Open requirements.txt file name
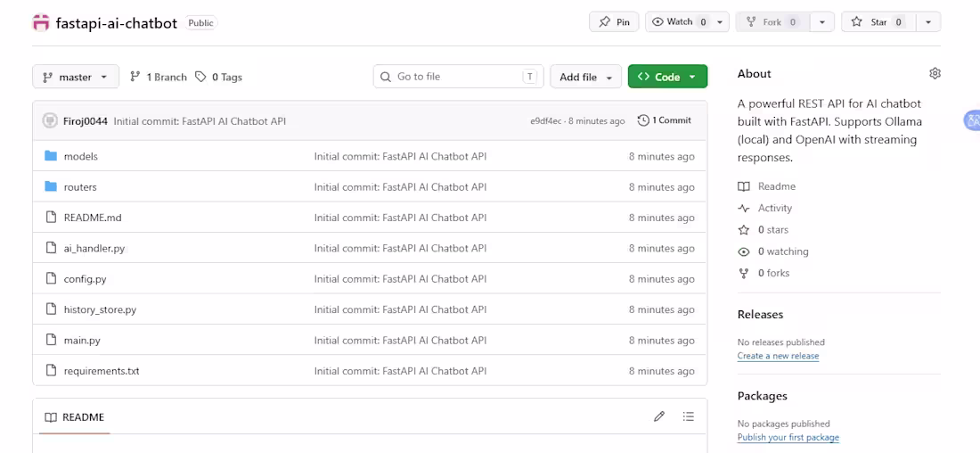The image size is (980, 453). pos(102,371)
